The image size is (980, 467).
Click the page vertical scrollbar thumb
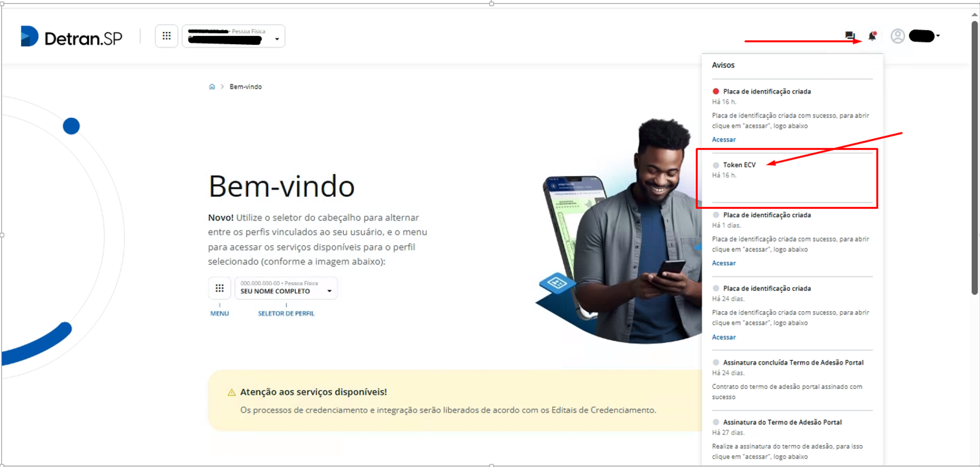[x=974, y=157]
